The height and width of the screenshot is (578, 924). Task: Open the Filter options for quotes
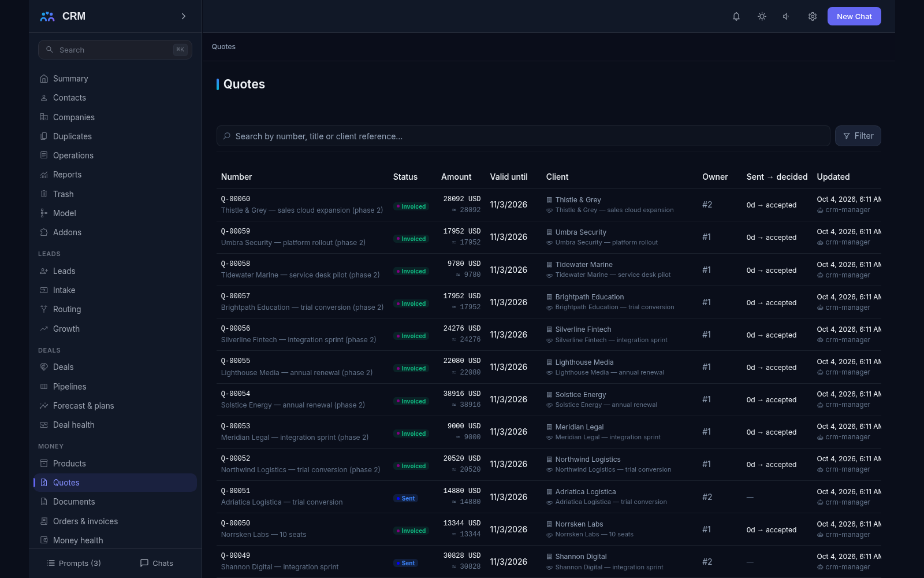coord(858,136)
